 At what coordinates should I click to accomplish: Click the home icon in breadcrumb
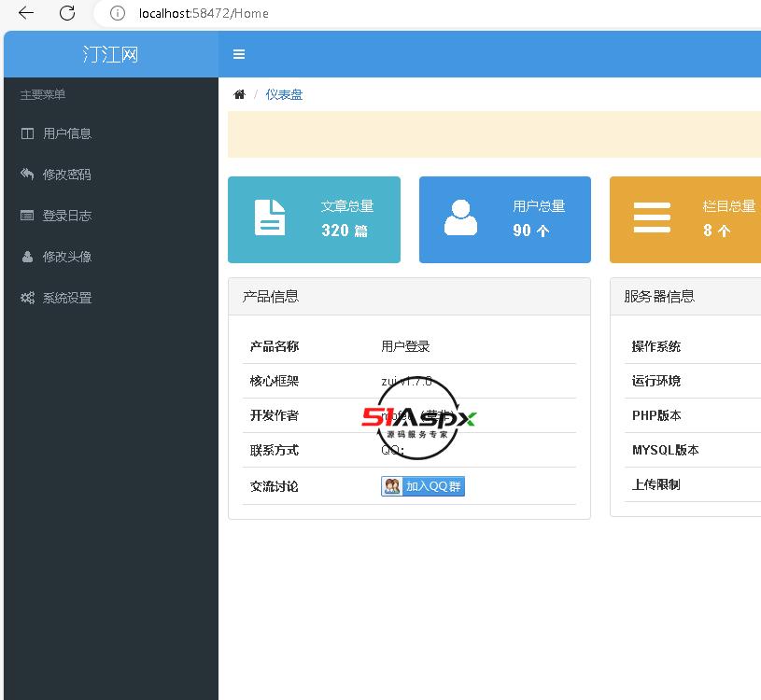coord(239,94)
